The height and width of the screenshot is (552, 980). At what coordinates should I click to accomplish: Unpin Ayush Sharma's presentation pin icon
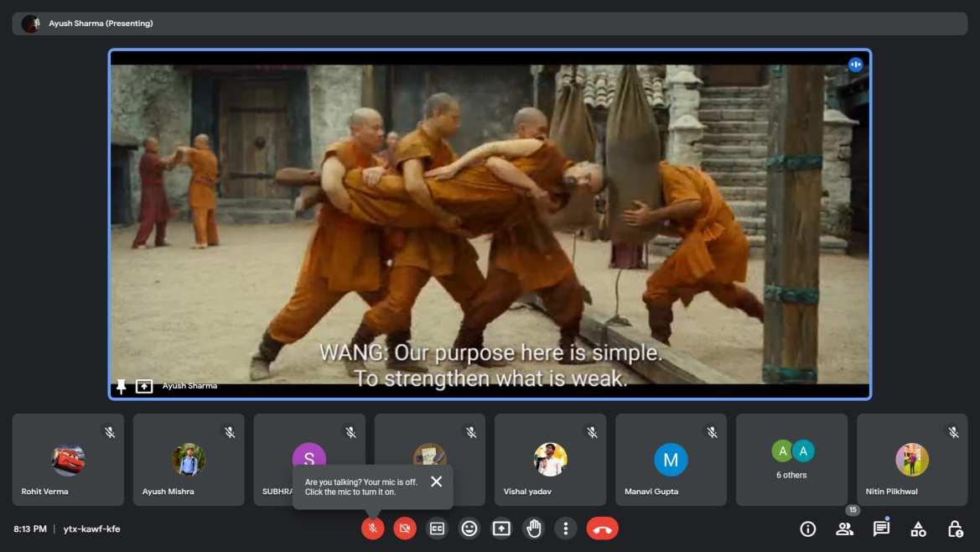[x=122, y=387]
